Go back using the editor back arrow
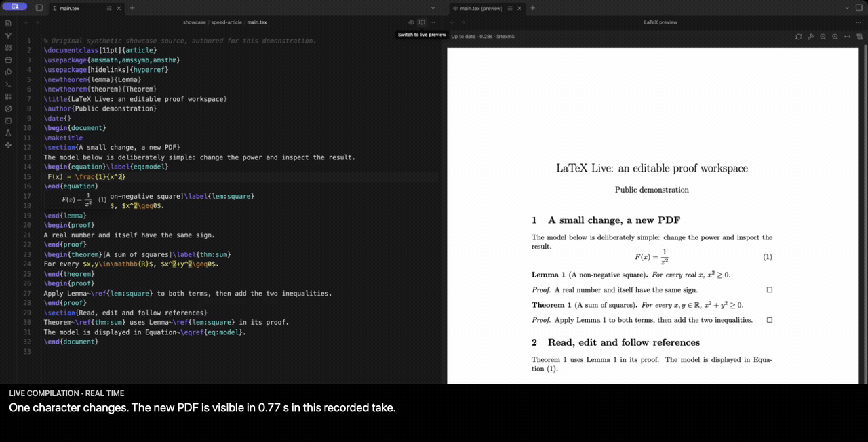868x442 pixels. [x=26, y=22]
